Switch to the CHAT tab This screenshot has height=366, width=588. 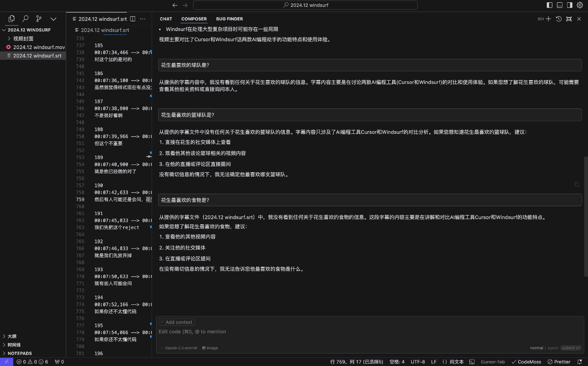click(x=166, y=19)
